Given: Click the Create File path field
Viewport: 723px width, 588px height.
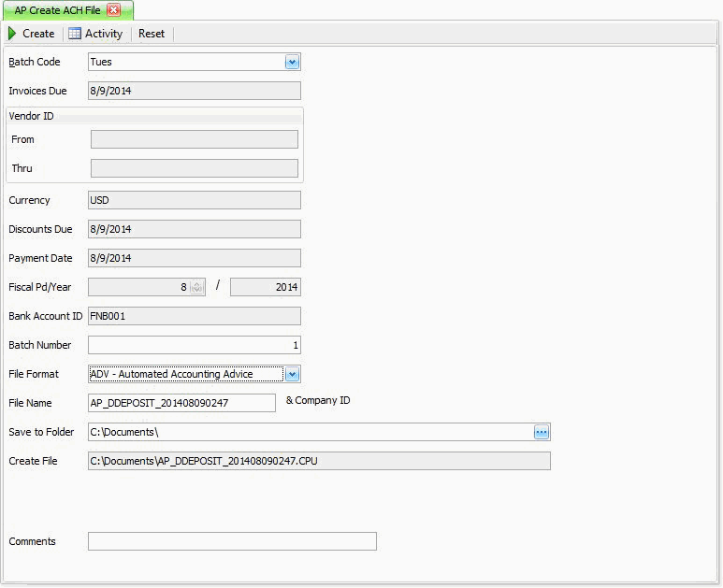Looking at the screenshot, I should coord(318,461).
